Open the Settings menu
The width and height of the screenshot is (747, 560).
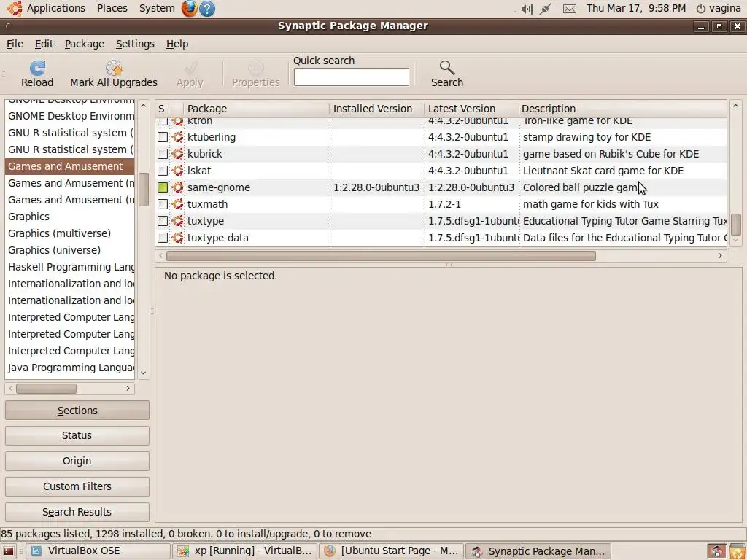135,44
